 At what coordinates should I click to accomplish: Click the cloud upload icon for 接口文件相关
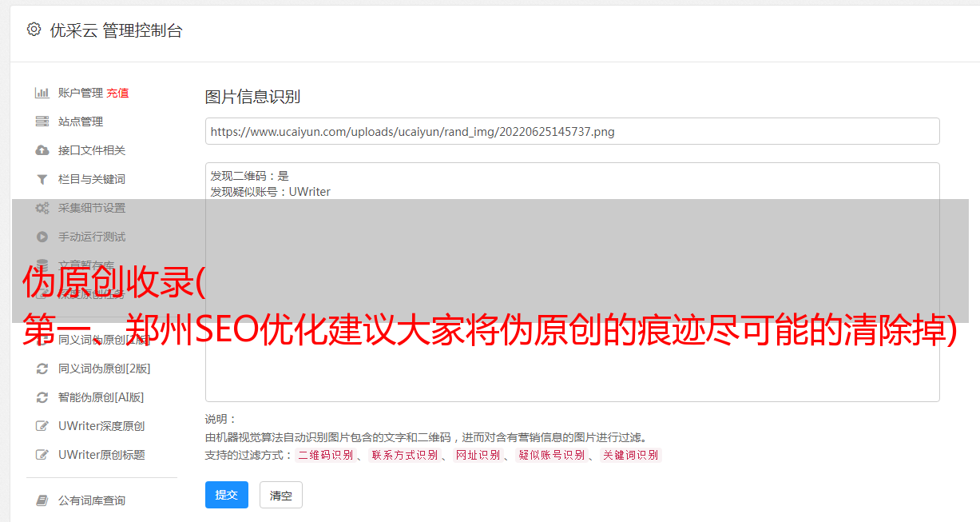coord(42,150)
